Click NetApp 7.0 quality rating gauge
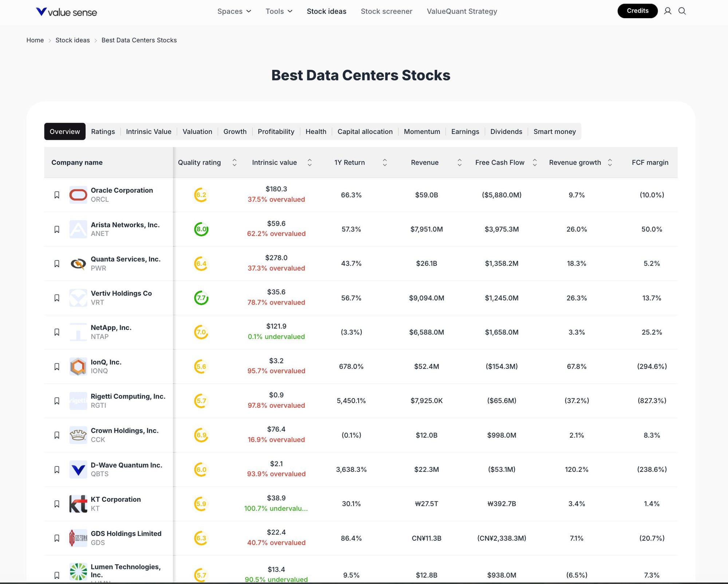The height and width of the screenshot is (584, 728). [x=201, y=332]
